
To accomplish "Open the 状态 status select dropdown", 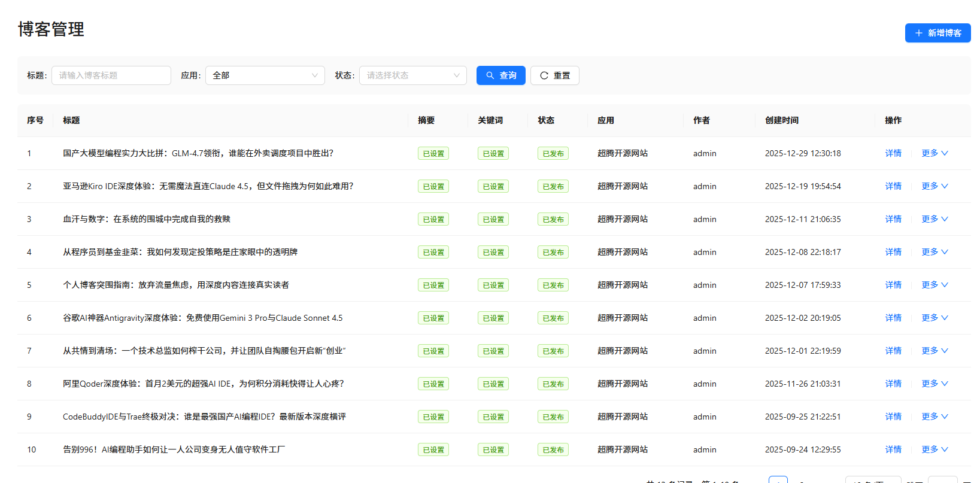I will 412,75.
